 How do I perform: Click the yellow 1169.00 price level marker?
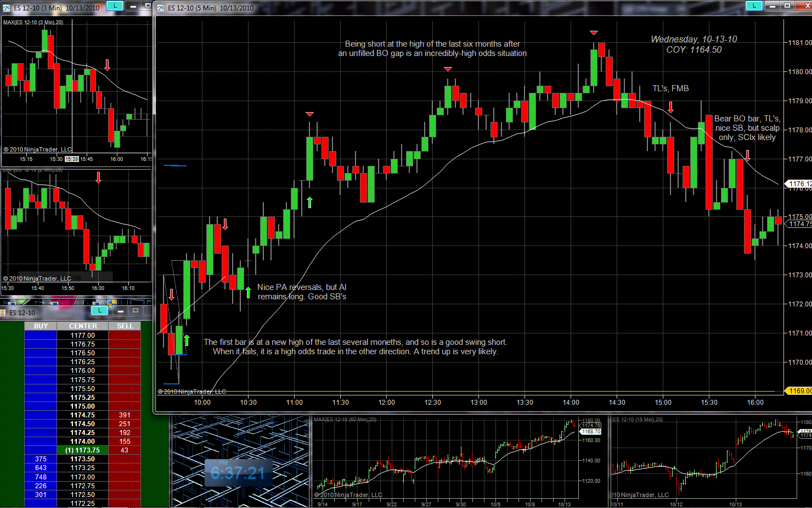tap(799, 391)
